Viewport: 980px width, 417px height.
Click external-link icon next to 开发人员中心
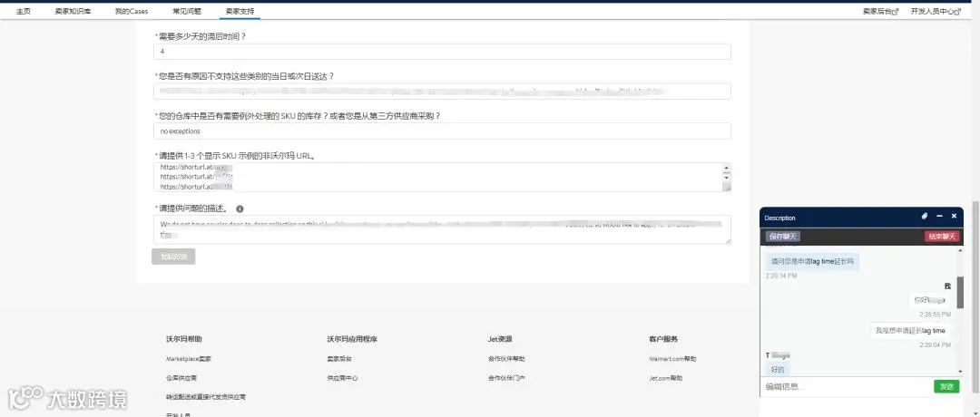[957, 11]
